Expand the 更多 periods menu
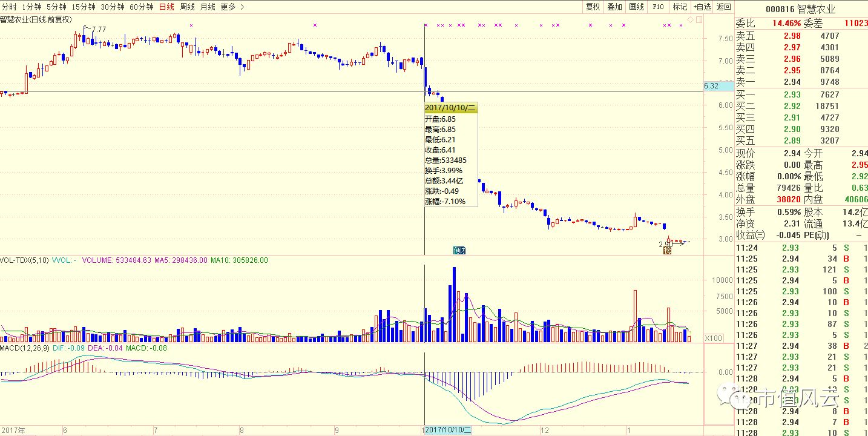868x436 pixels. pos(232,7)
